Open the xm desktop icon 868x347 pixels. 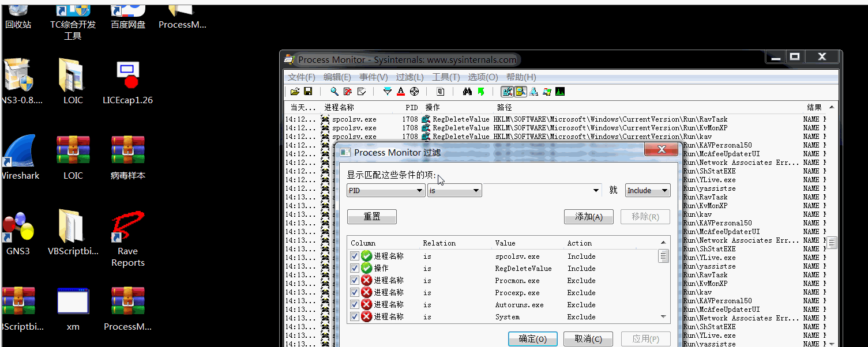coord(73,308)
